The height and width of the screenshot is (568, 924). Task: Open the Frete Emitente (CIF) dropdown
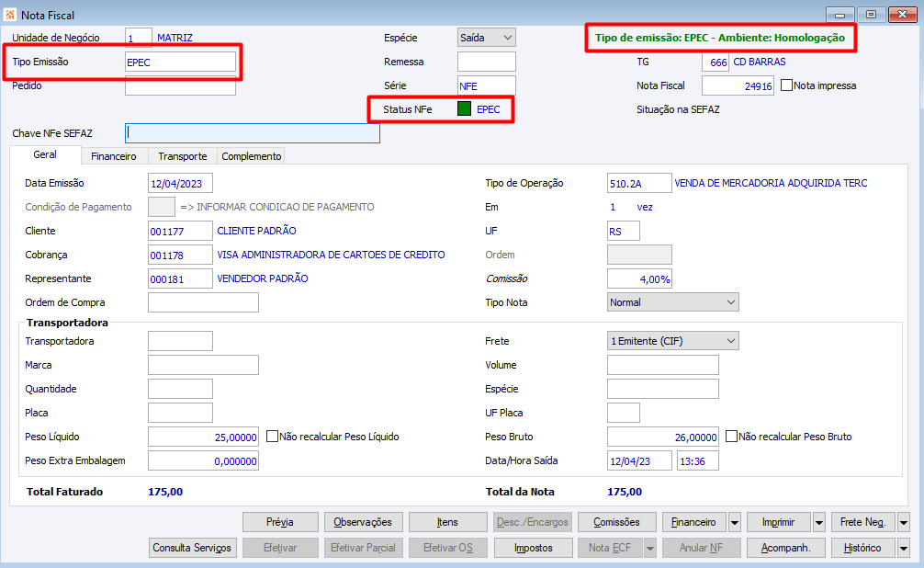pos(673,341)
